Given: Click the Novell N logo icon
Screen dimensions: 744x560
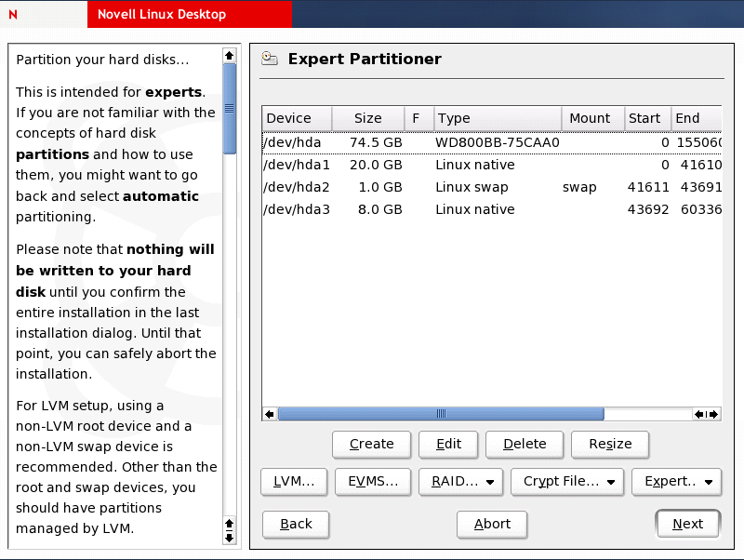Looking at the screenshot, I should pos(12,15).
